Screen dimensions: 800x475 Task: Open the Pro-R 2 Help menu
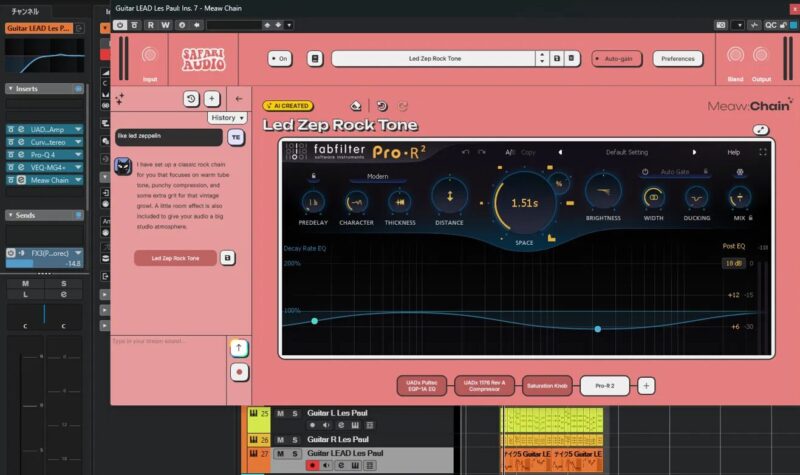[734, 153]
